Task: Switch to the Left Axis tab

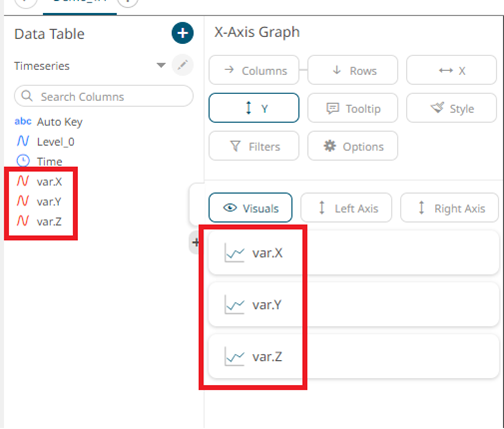Action: (x=346, y=208)
